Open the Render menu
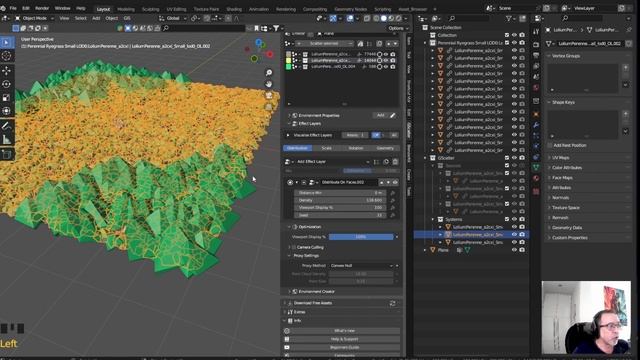The width and height of the screenshot is (640, 360). (42, 8)
